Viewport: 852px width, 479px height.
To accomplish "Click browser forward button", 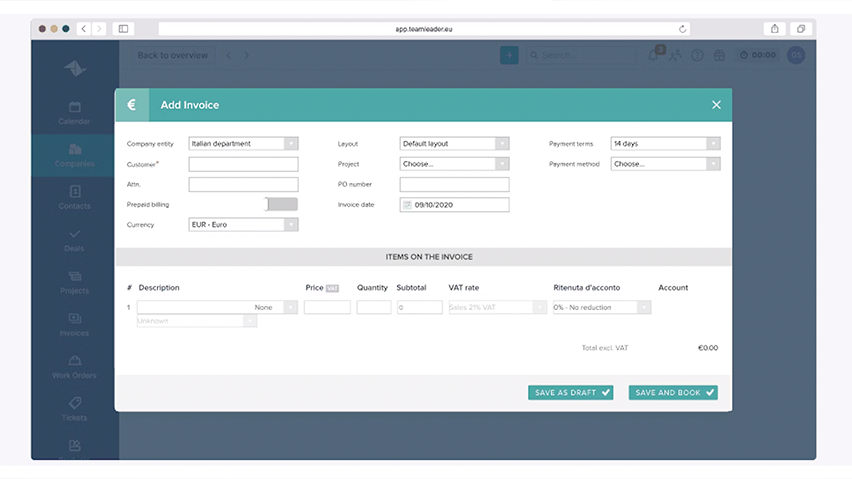I will click(99, 29).
